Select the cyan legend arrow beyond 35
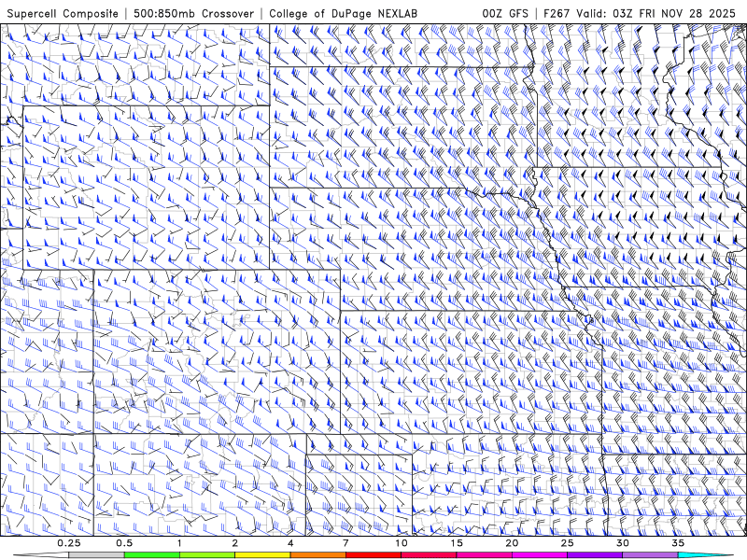This screenshot has width=747, height=560. [x=706, y=555]
